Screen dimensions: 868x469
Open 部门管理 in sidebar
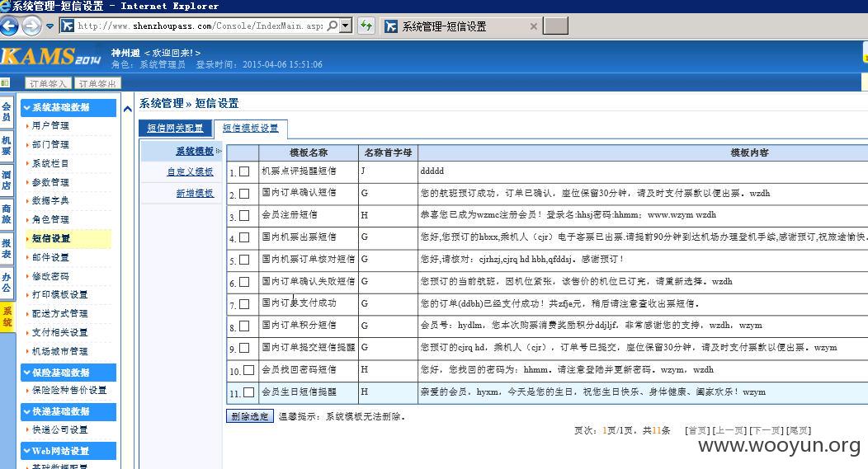tap(50, 144)
